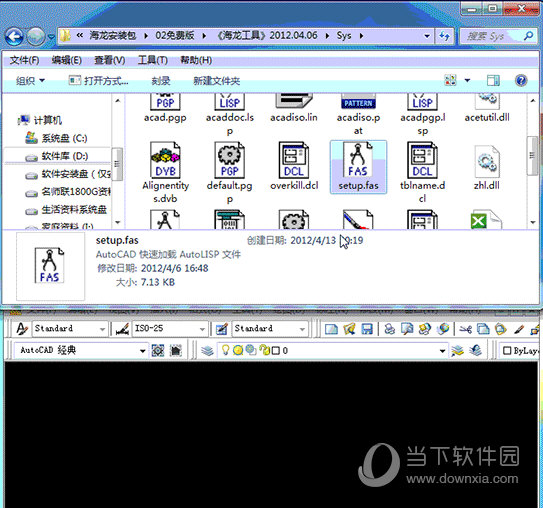Click the Text Style icon in AutoCAD
Screen dimensions: 543x508
click(x=22, y=328)
